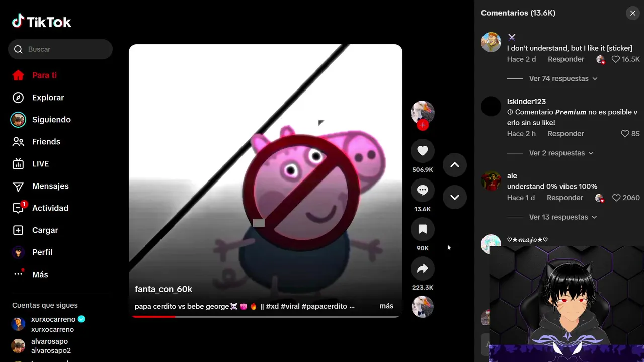644x362 pixels.
Task: Click the Comentarios (13.6K) heading
Action: pyautogui.click(x=518, y=13)
